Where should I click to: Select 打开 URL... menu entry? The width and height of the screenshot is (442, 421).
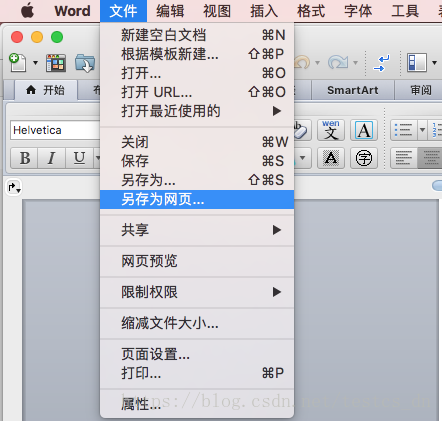pos(197,92)
